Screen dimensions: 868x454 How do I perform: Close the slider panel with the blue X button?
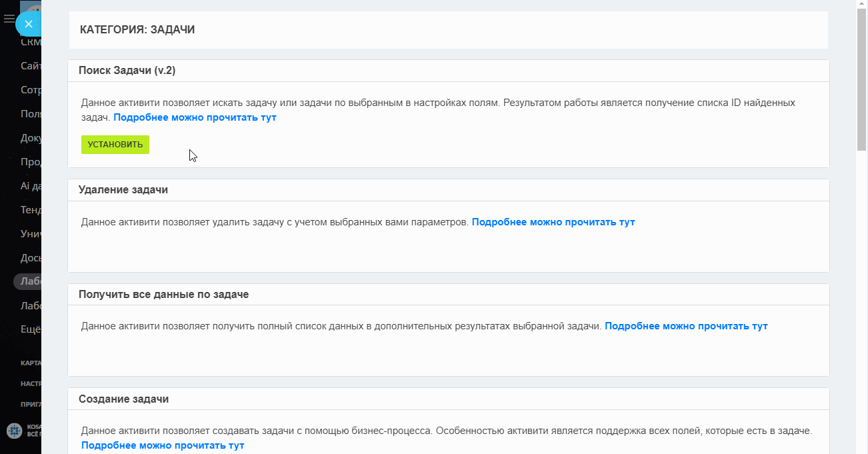click(x=28, y=24)
